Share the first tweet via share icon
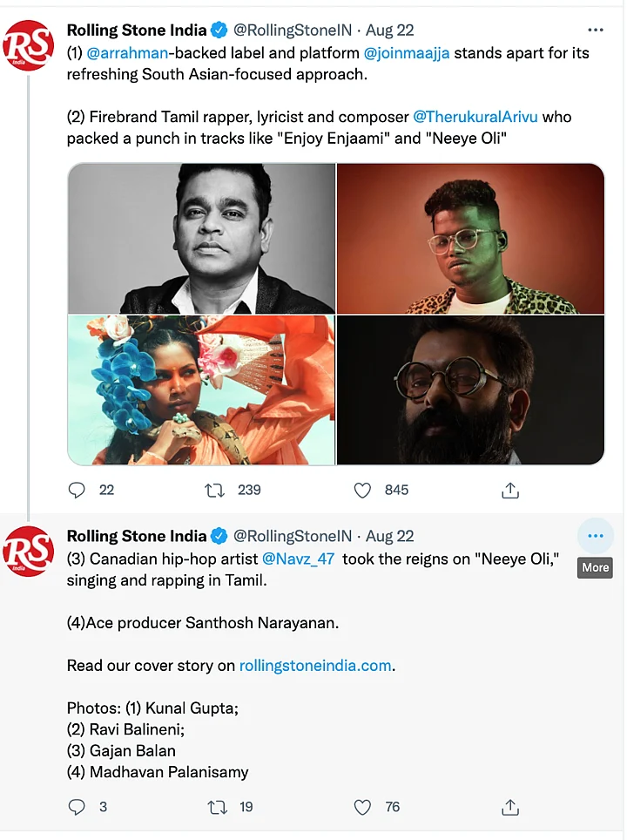This screenshot has width=627, height=840. pyautogui.click(x=510, y=490)
